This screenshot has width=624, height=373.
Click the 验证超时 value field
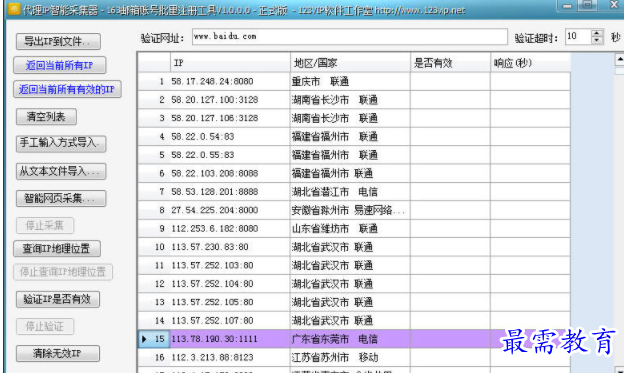click(578, 37)
